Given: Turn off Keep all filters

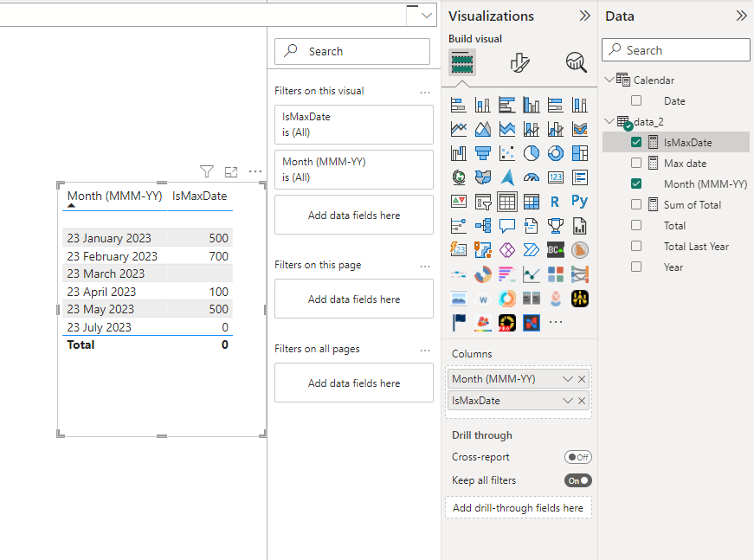Looking at the screenshot, I should pos(578,480).
